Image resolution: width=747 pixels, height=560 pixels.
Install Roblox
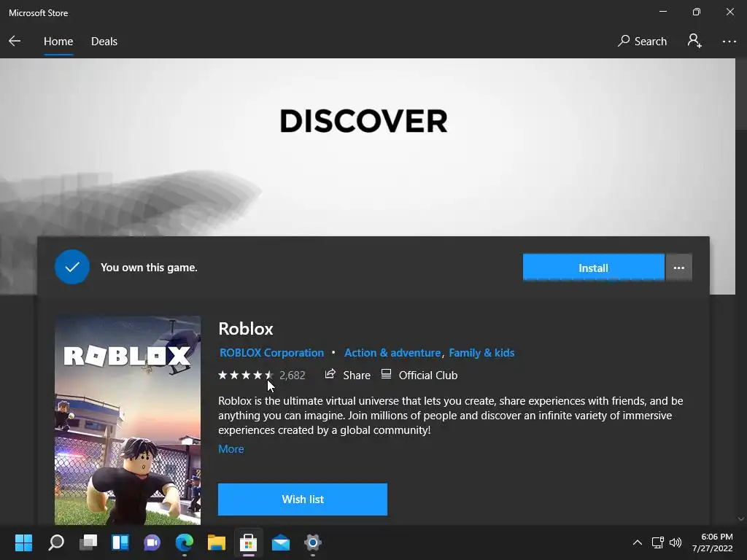593,268
